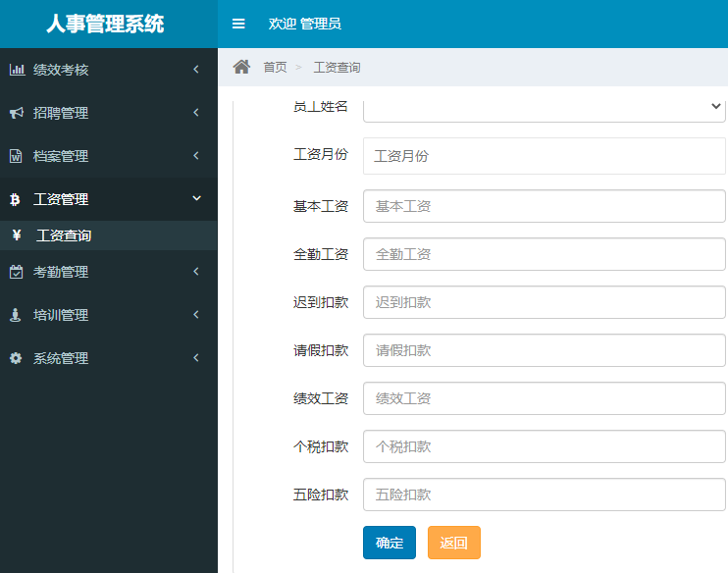
Task: Click the chess piece icon beside 培训管理
Action: [15, 315]
